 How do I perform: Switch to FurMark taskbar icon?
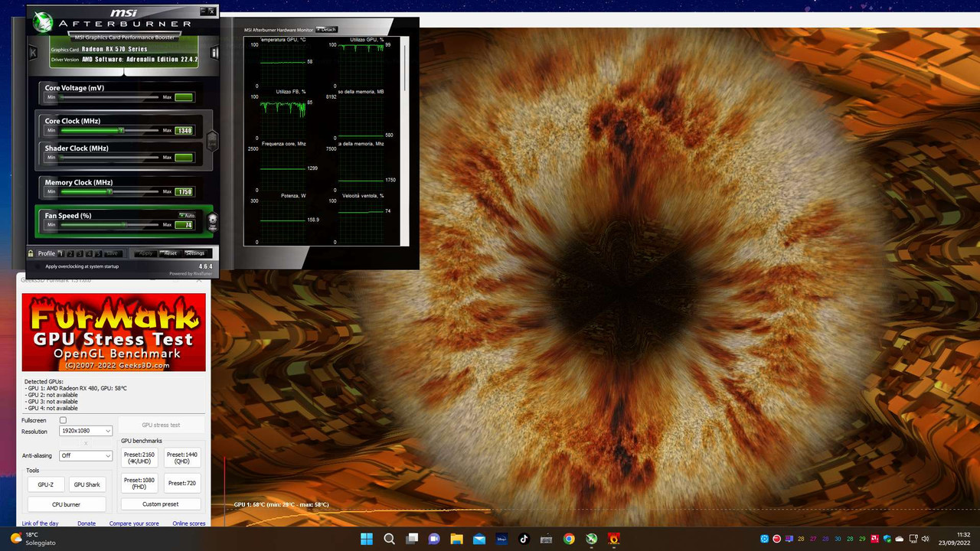613,538
